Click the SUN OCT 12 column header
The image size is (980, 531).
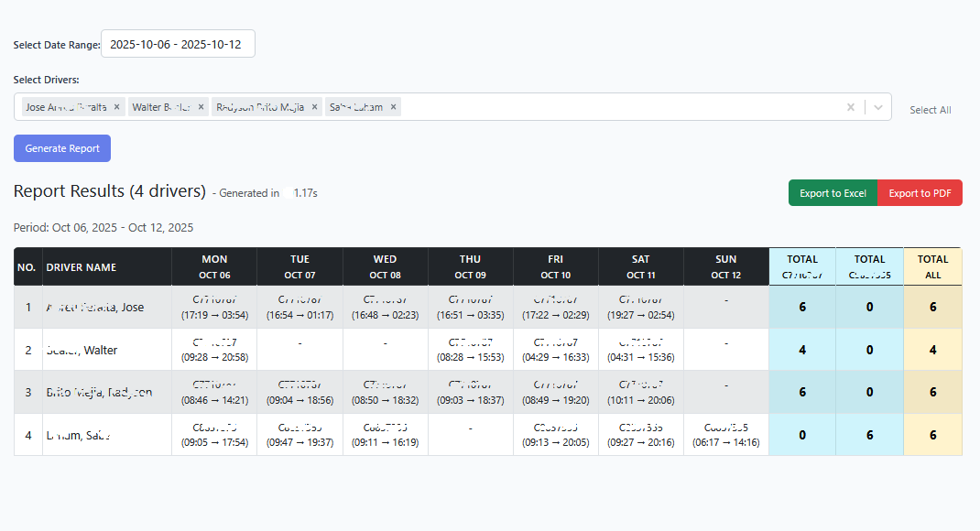click(725, 266)
